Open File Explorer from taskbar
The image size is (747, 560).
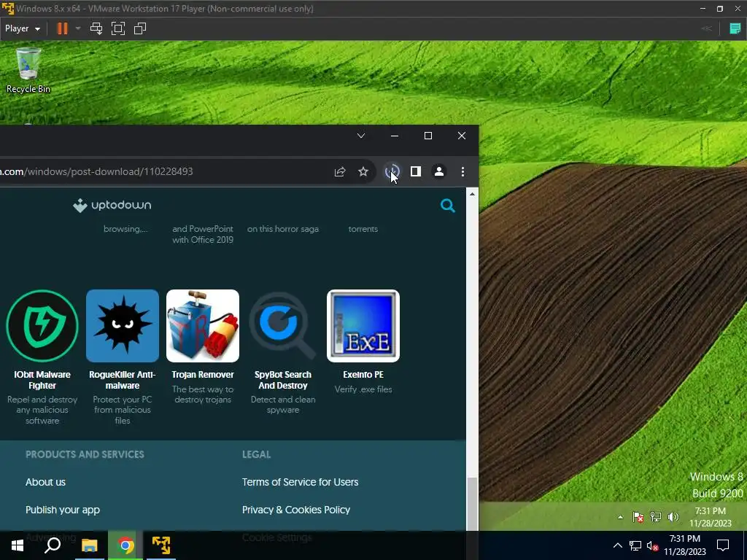click(x=89, y=545)
